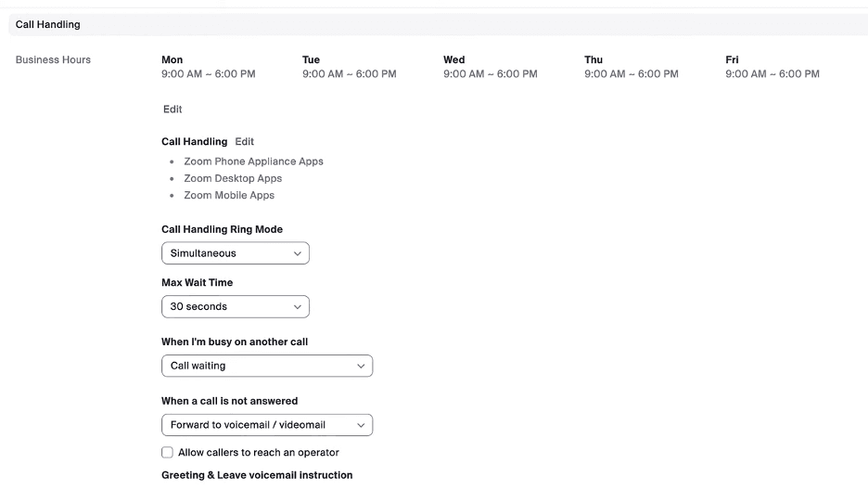Click Edit below the business hours schedule
This screenshot has height=490, width=868.
pos(172,110)
